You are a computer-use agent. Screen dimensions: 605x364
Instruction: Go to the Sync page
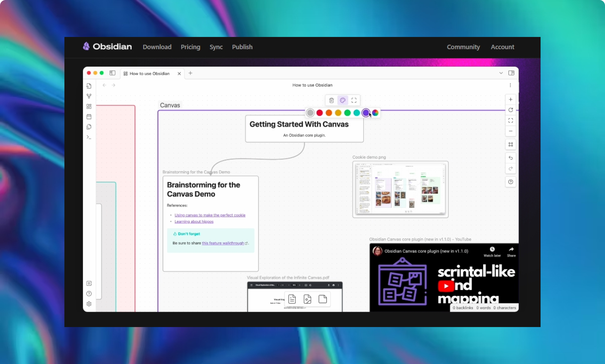click(216, 47)
